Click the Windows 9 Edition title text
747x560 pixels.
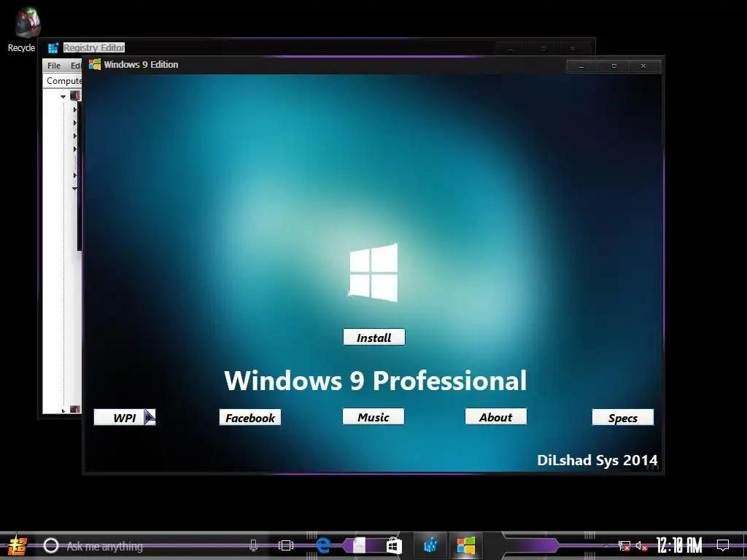coord(141,64)
